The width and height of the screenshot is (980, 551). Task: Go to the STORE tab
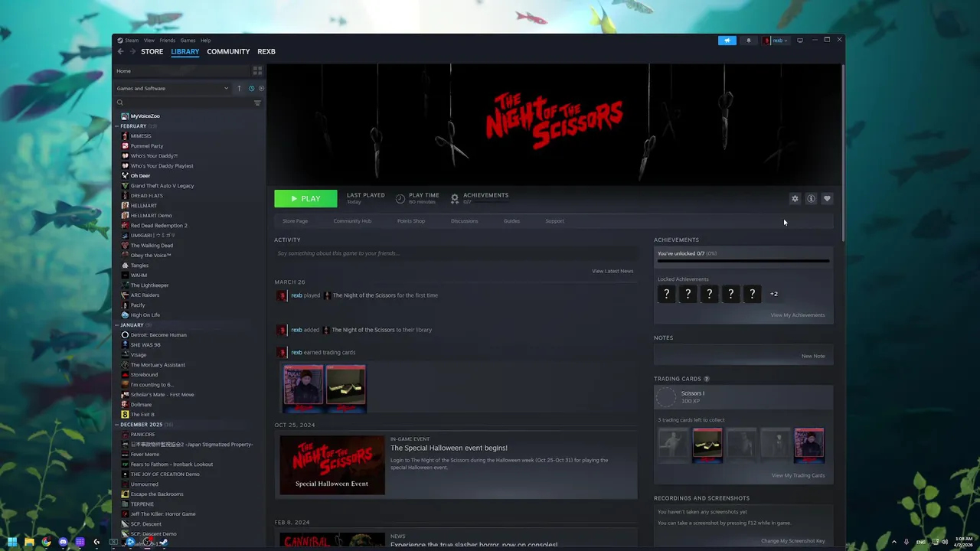tap(152, 51)
